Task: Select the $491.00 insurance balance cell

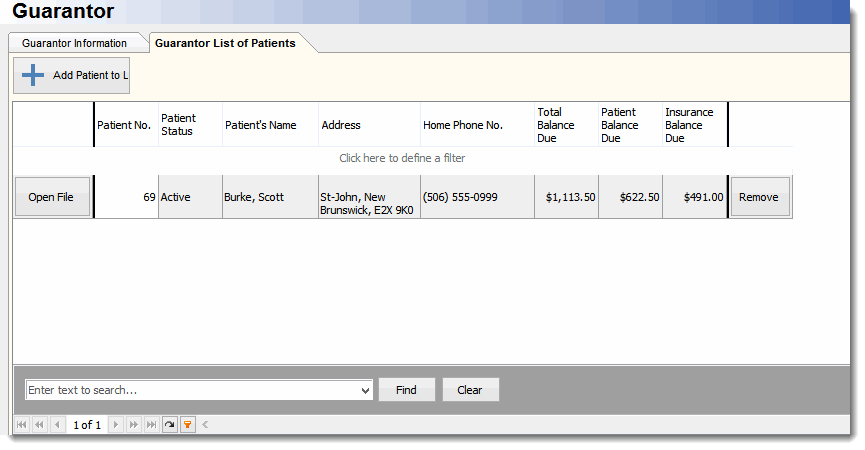Action: (695, 197)
